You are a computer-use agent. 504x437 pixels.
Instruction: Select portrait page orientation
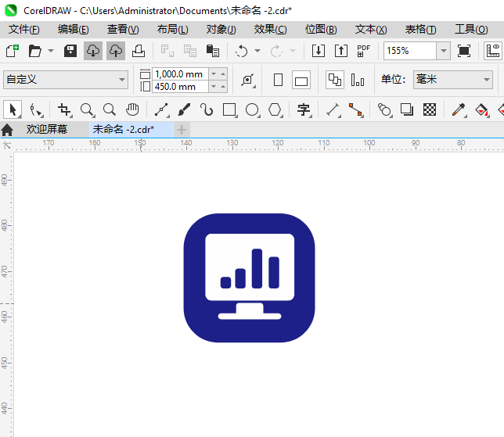pos(278,80)
